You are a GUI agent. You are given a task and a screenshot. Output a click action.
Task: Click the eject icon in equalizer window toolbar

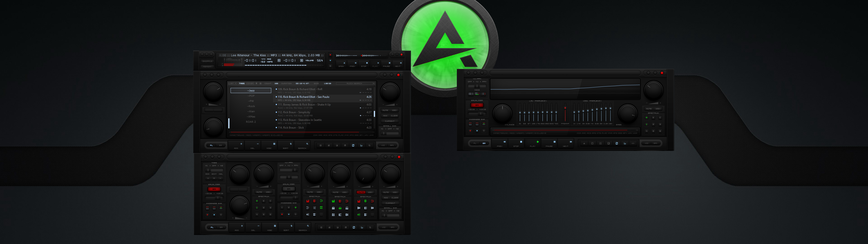tap(584, 143)
